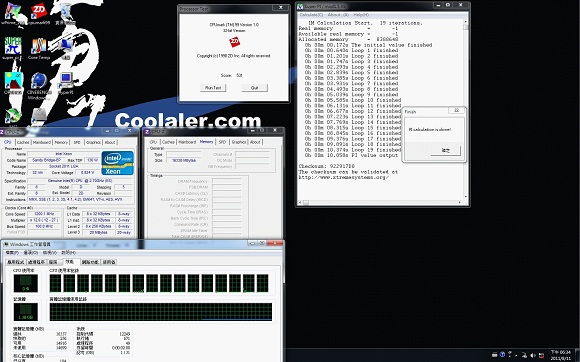Confirm the PI calculation done dialog
The height and width of the screenshot is (362, 580).
click(446, 150)
